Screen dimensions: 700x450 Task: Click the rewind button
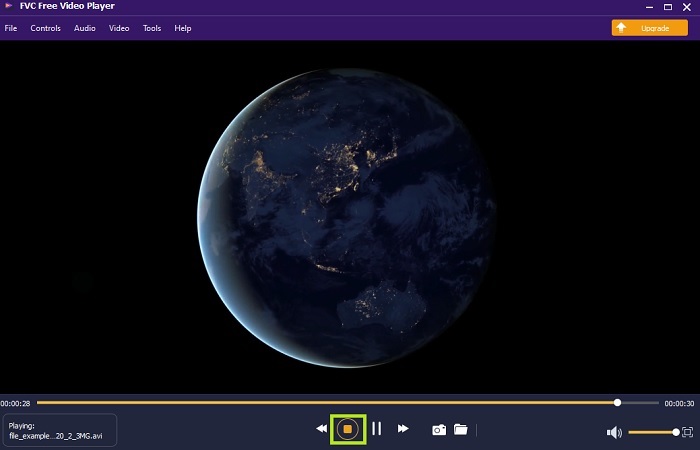coord(322,429)
